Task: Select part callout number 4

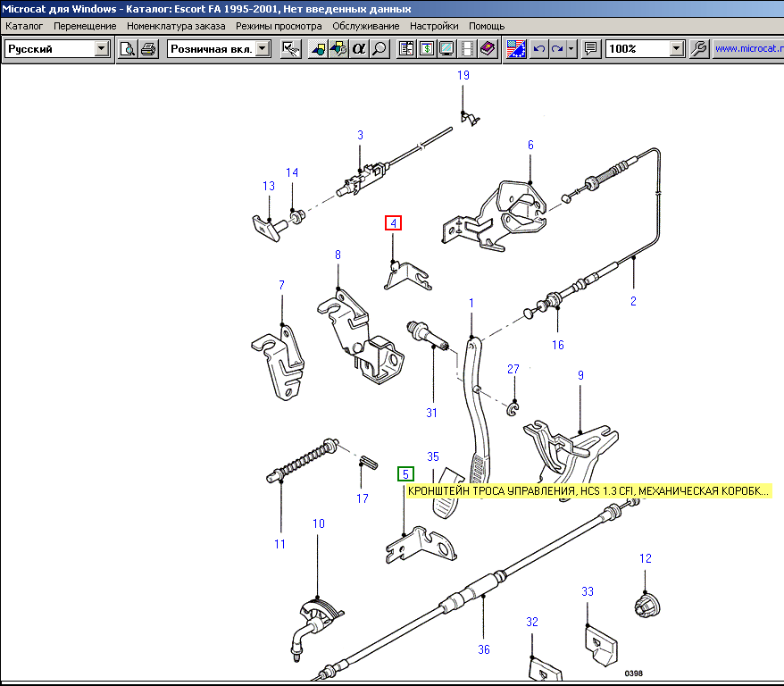Action: [393, 223]
